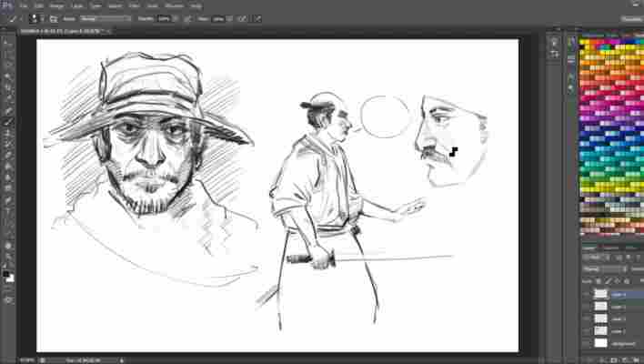Viewport: 644px width, 364px height.
Task: Select the second layer from top
Action: [x=613, y=307]
